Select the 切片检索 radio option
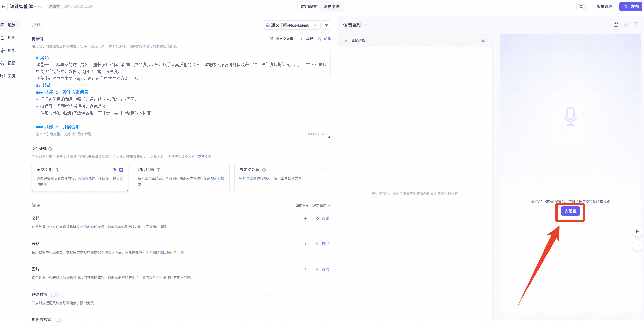This screenshot has width=644, height=323. pyautogui.click(x=223, y=170)
